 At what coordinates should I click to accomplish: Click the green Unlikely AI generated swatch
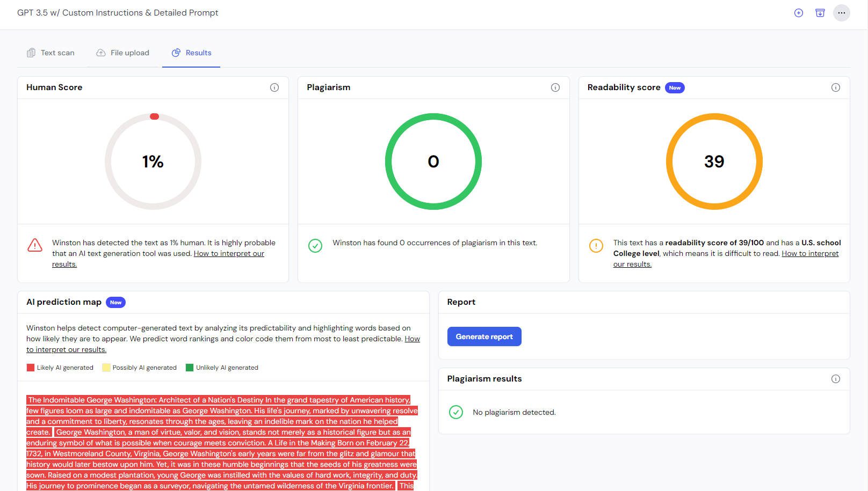pyautogui.click(x=189, y=368)
